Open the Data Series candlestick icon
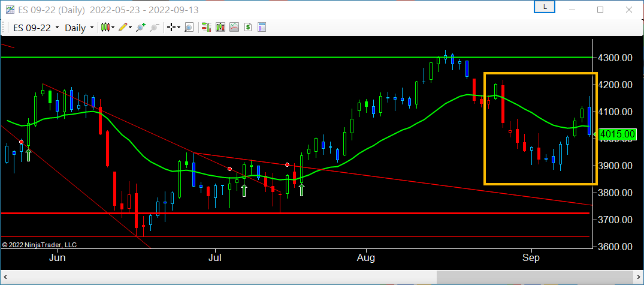The height and width of the screenshot is (285, 644). (x=220, y=28)
